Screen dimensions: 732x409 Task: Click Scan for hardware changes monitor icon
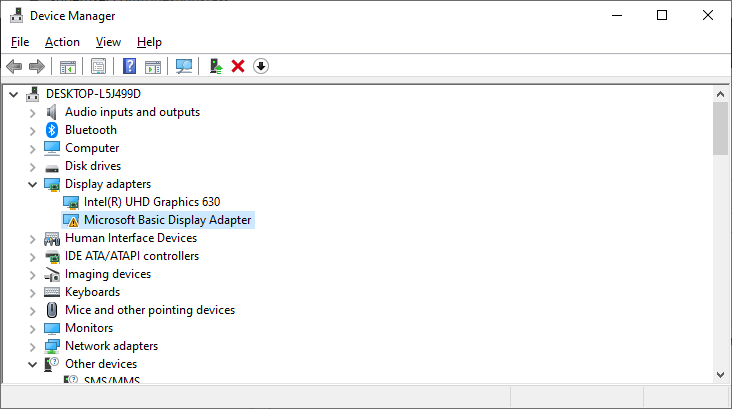(184, 66)
